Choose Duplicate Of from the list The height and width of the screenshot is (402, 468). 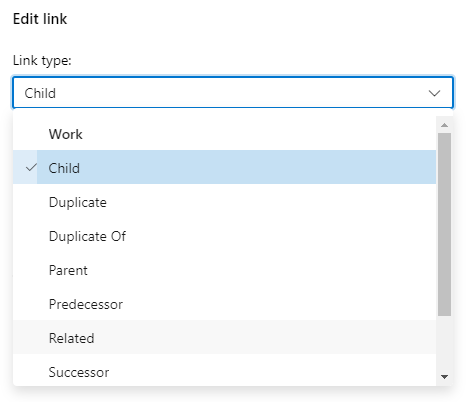pyautogui.click(x=224, y=236)
